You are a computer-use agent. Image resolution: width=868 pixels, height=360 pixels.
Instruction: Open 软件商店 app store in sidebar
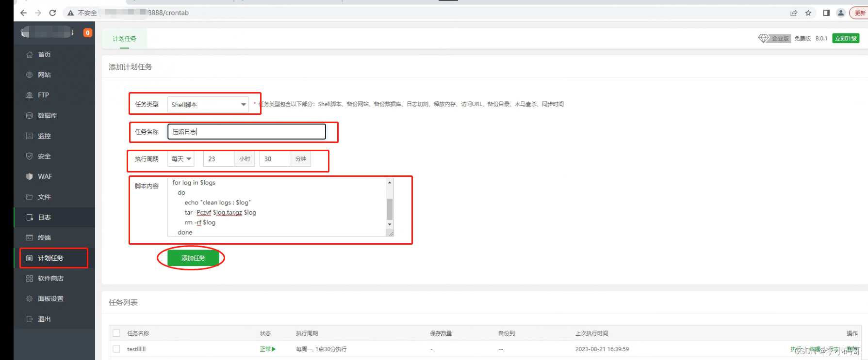[54, 278]
